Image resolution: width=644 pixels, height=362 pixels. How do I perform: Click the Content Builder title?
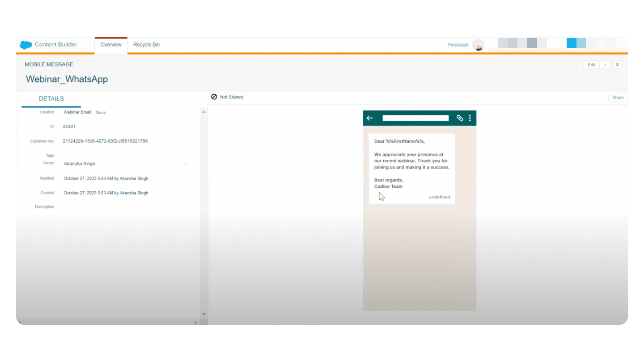click(x=56, y=45)
